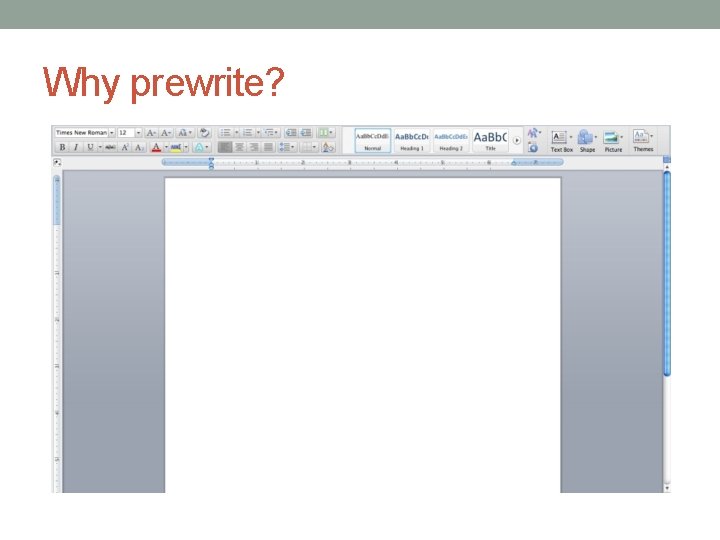Justify the text alignment

pos(269,147)
